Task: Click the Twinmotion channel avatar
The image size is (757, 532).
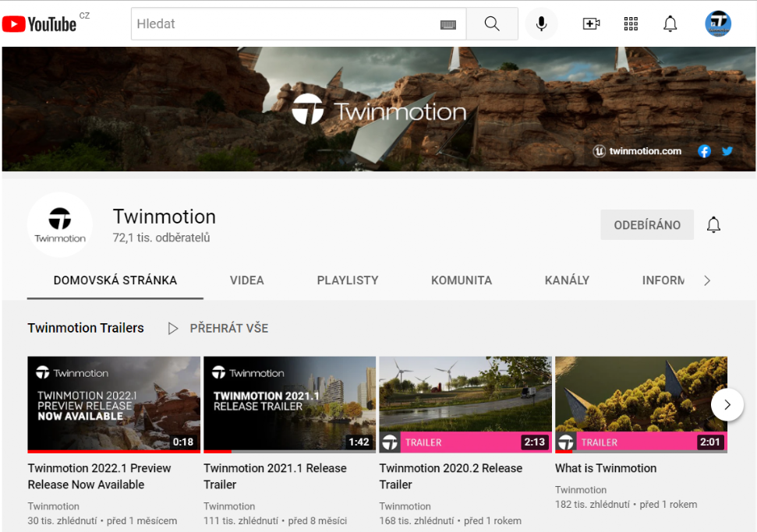Action: 60,224
